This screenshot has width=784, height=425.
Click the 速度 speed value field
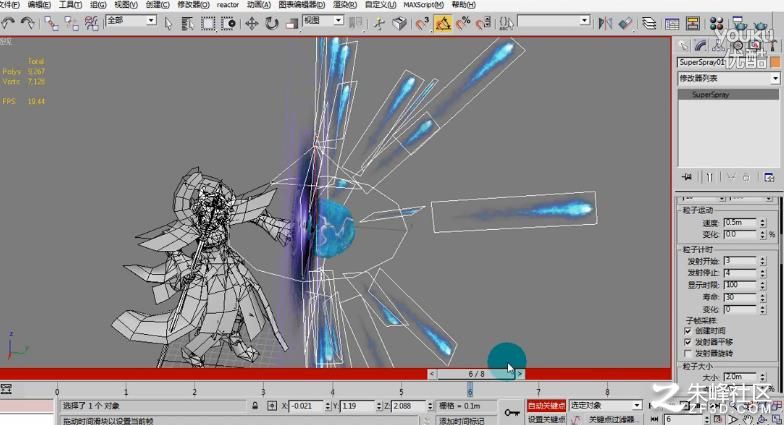(740, 222)
